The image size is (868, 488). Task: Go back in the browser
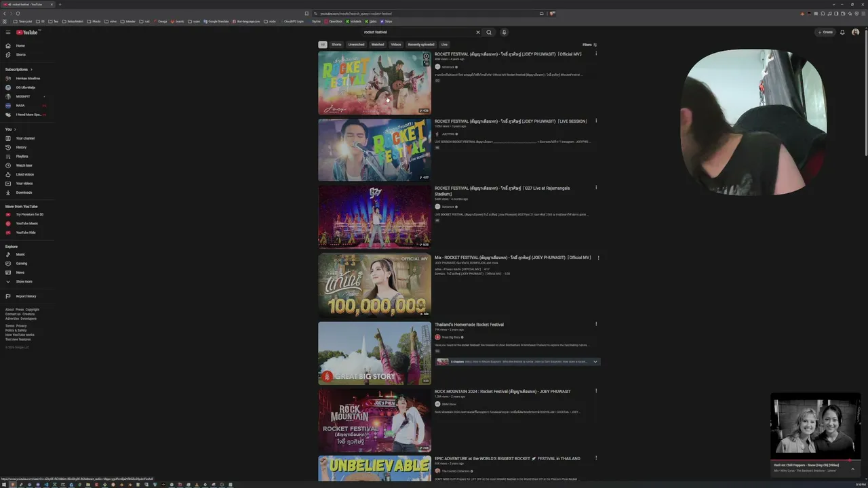[5, 14]
